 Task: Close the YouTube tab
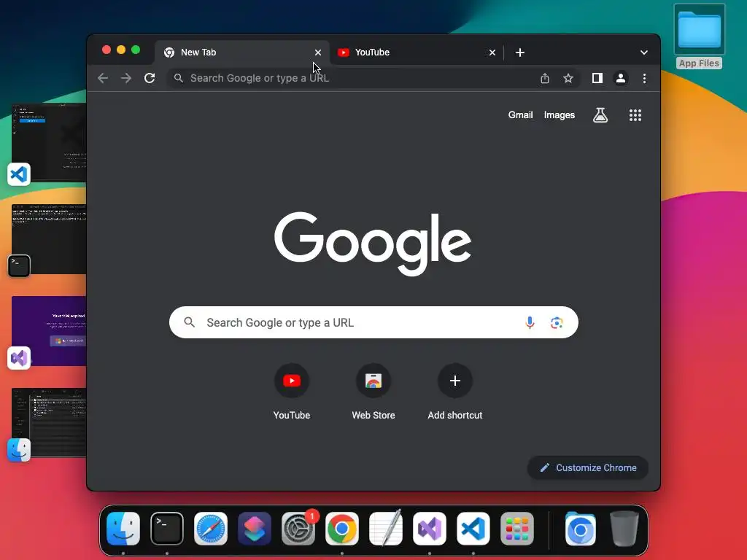(492, 52)
